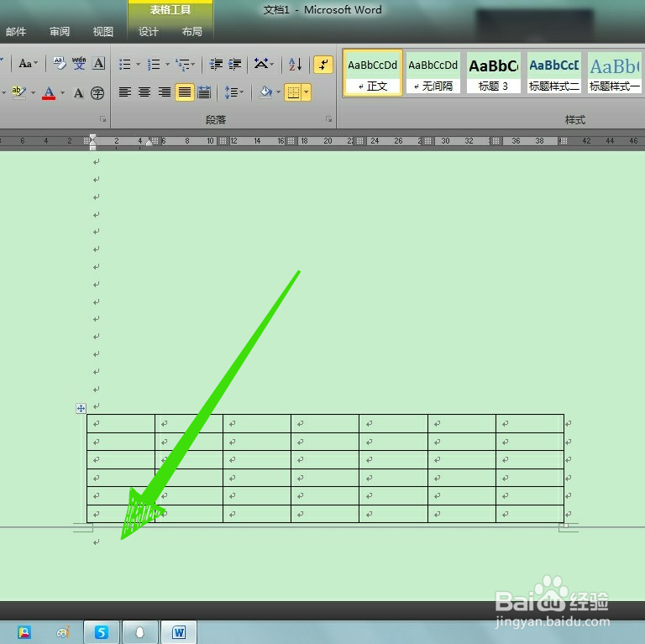This screenshot has height=644, width=645.
Task: Toggle show/hide paragraph marks
Action: tap(323, 65)
